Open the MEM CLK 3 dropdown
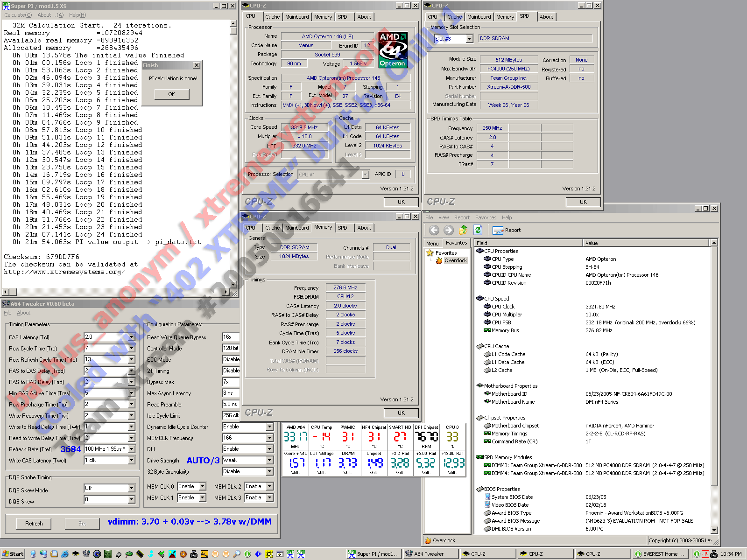Image resolution: width=747 pixels, height=560 pixels. (269, 497)
